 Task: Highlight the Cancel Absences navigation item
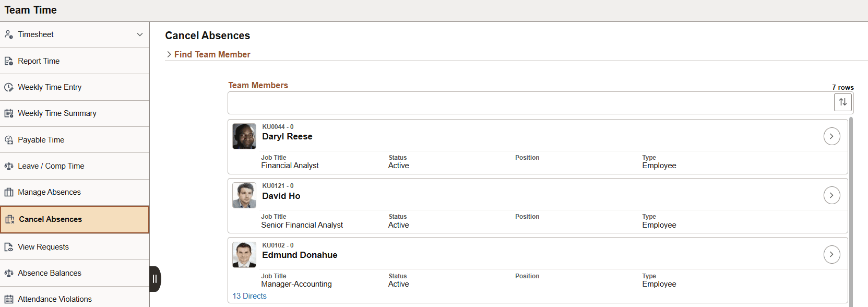coord(50,219)
